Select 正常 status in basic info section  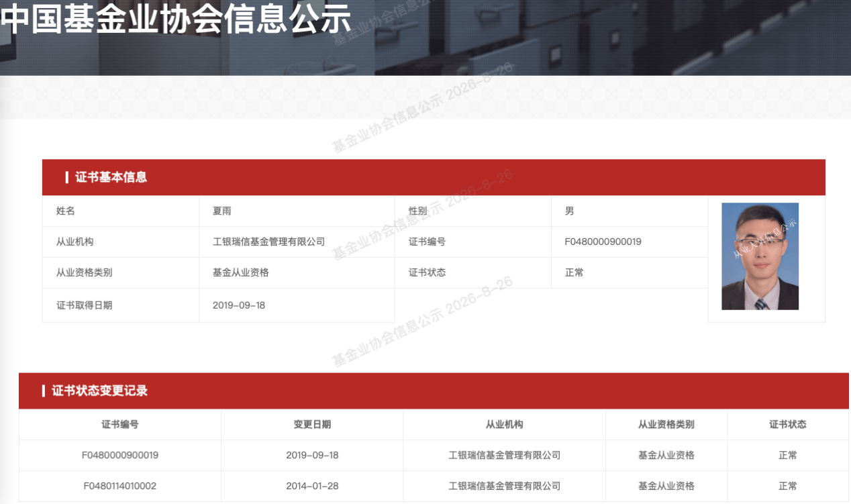[x=574, y=272]
